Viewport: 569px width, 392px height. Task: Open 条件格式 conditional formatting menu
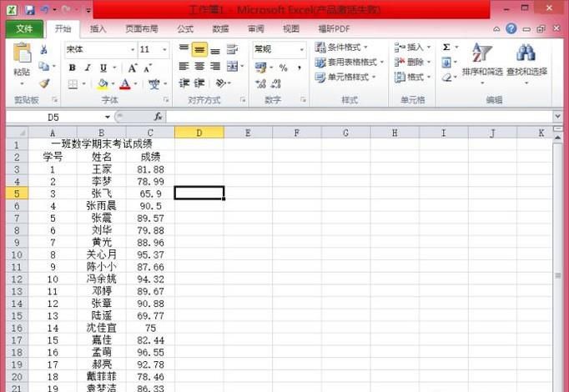tap(341, 48)
